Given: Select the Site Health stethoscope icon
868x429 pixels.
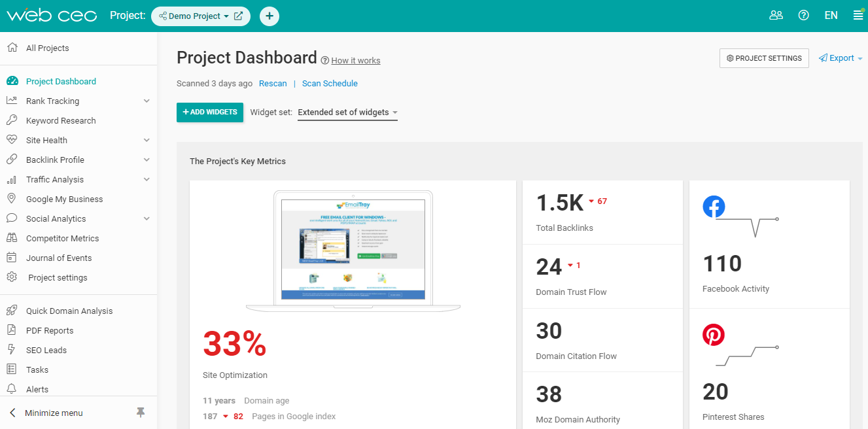Looking at the screenshot, I should (x=12, y=139).
